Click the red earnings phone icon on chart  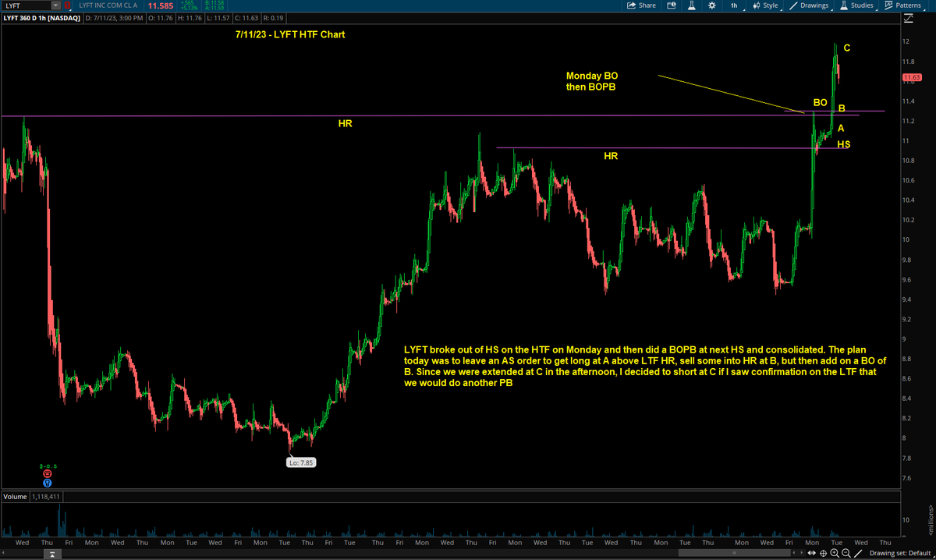click(48, 473)
